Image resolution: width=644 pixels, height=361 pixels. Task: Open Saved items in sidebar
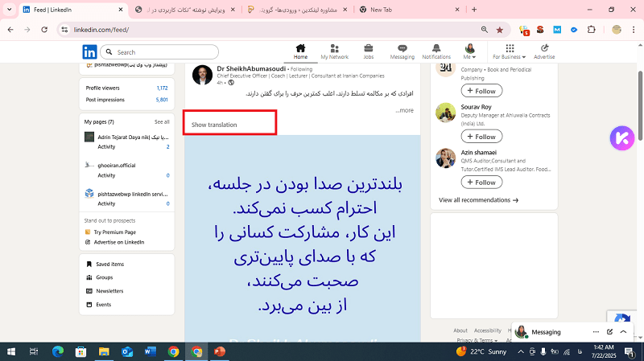[109, 264]
